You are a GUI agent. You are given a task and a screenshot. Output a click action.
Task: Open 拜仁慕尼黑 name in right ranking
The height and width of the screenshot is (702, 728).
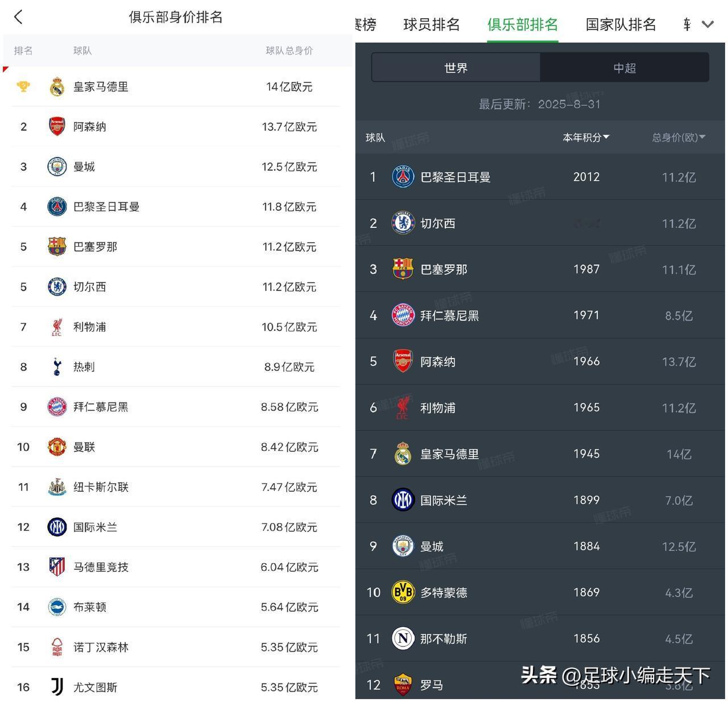449,315
